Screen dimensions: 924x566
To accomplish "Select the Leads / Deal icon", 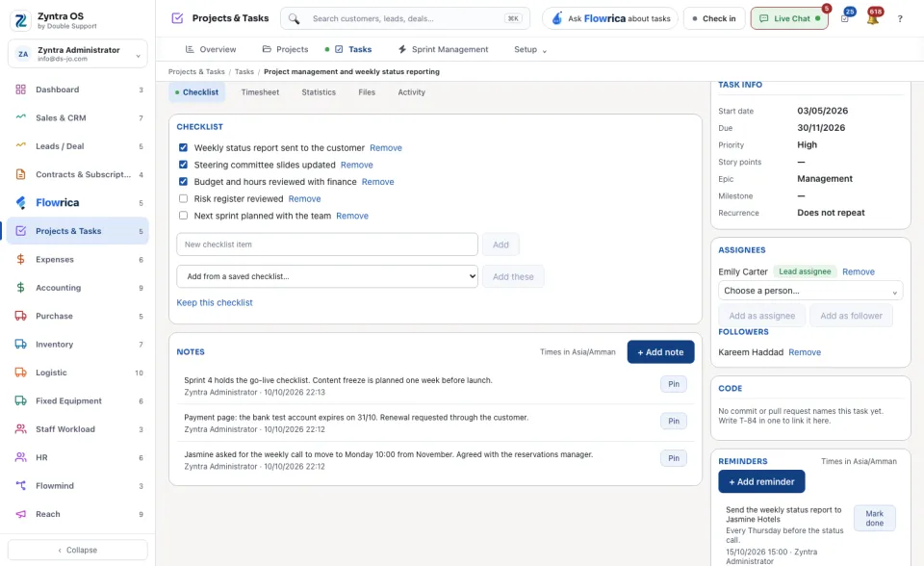I will click(20, 145).
